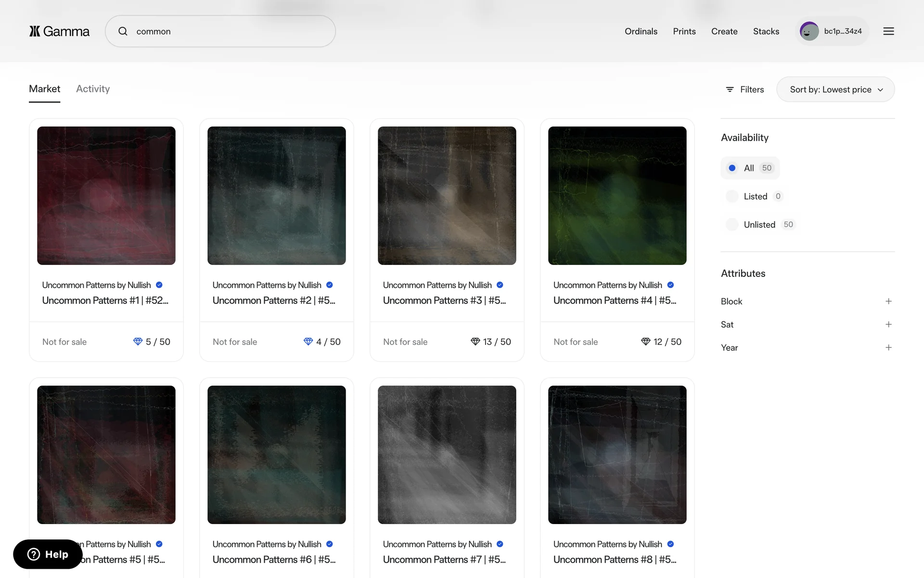Click verified badge on Uncommon Patterns #1
This screenshot has height=578, width=924.
point(159,285)
